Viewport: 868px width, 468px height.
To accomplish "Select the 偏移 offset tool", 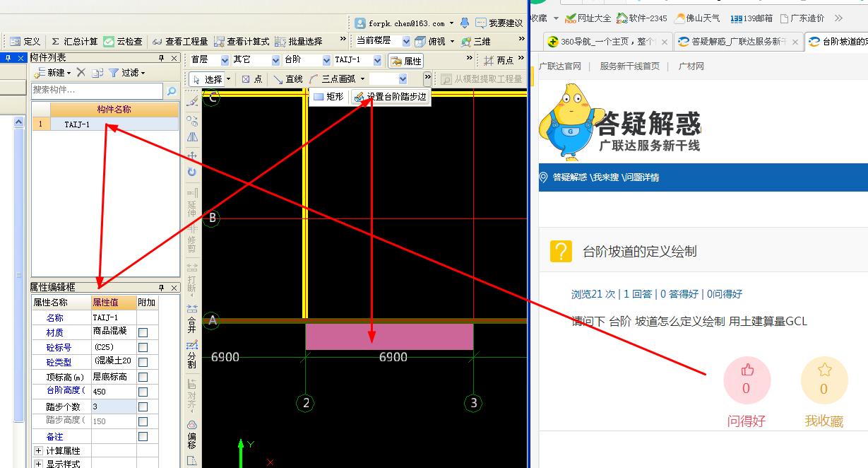I will point(191,434).
